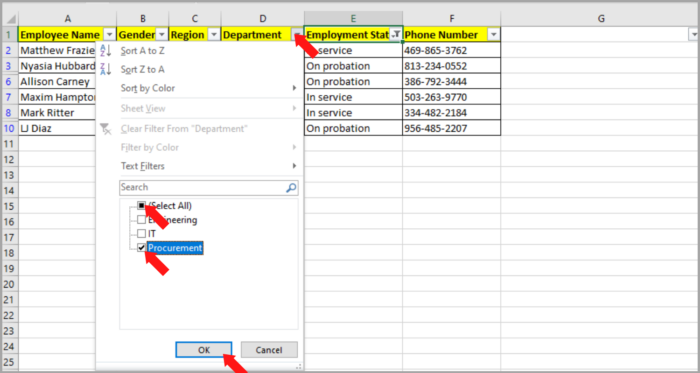Viewport: 700px width, 373px height.
Task: Uncheck the Procurement checkbox
Action: click(x=141, y=247)
